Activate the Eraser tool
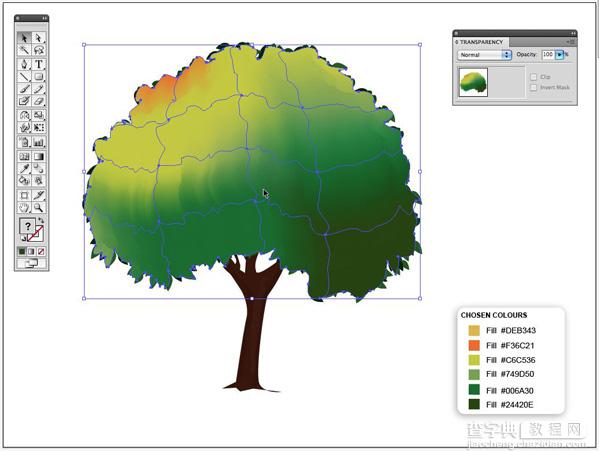Image resolution: width=599 pixels, height=451 pixels. click(39, 101)
